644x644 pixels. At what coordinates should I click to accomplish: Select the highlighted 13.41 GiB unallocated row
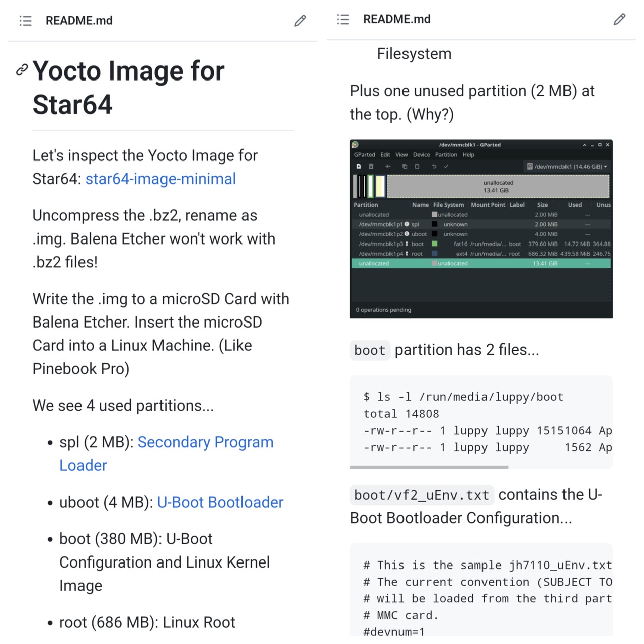point(480,263)
